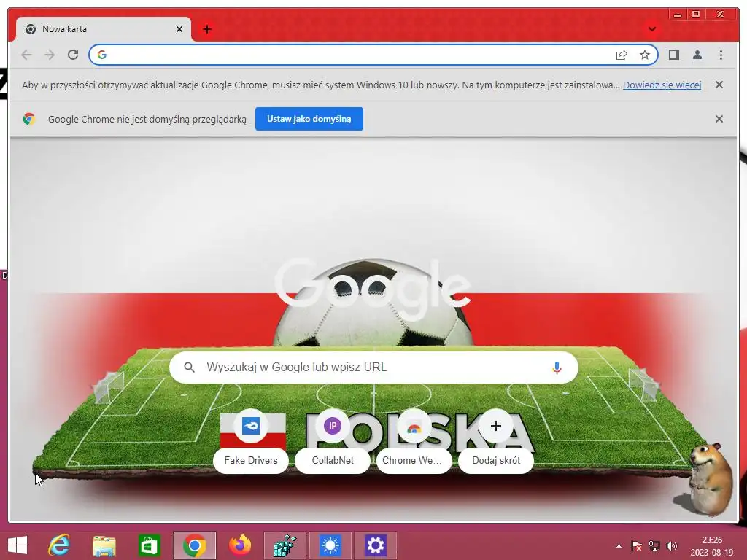Launch Firefox from taskbar
This screenshot has height=560, width=747.
coord(239,545)
